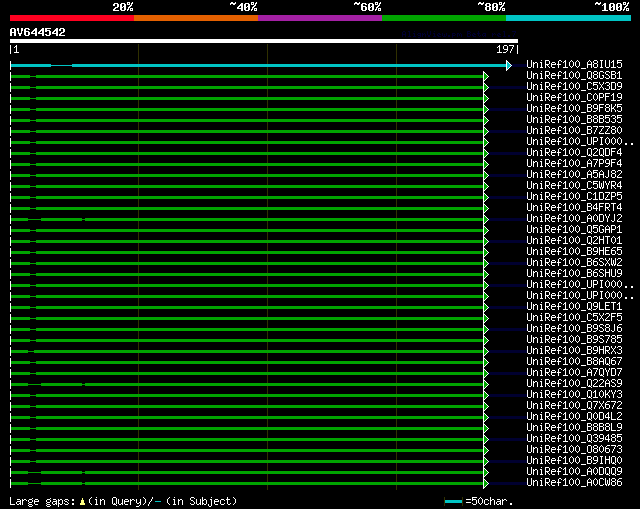Select the UniRef100_A7P9F4 label
Image resolution: width=640 pixels, height=509 pixels.
[x=574, y=163]
